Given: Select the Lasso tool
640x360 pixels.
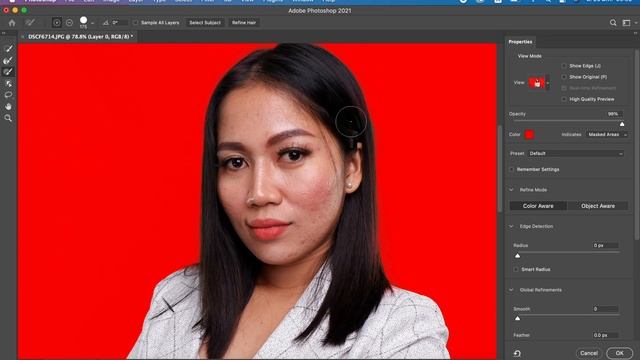Looking at the screenshot, I should coord(8,95).
